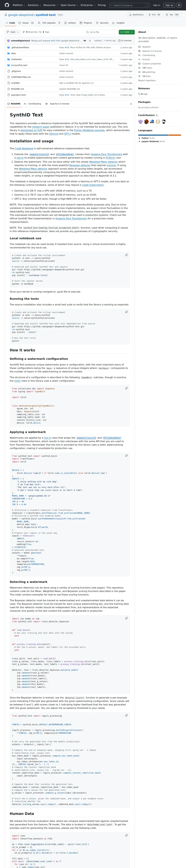Click Report repository
Image resolution: width=186 pixels, height=868 pixels.
[147, 81]
